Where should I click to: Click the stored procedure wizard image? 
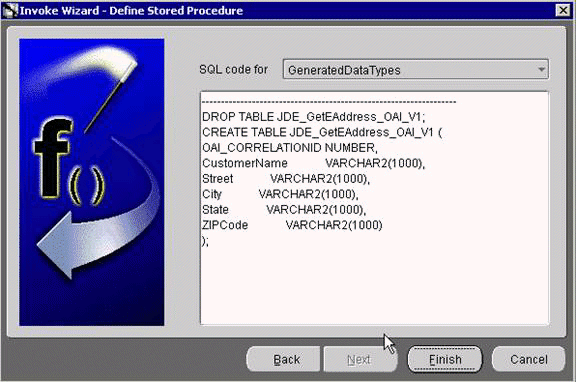point(92,182)
